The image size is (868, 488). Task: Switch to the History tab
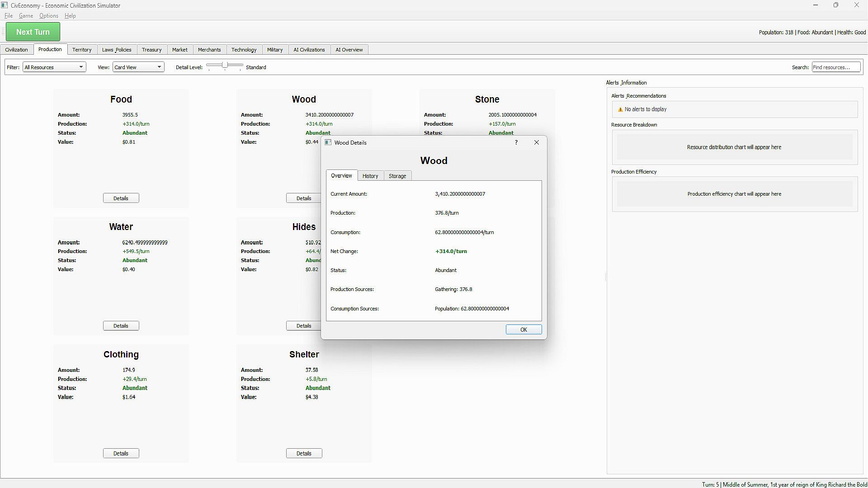point(370,176)
